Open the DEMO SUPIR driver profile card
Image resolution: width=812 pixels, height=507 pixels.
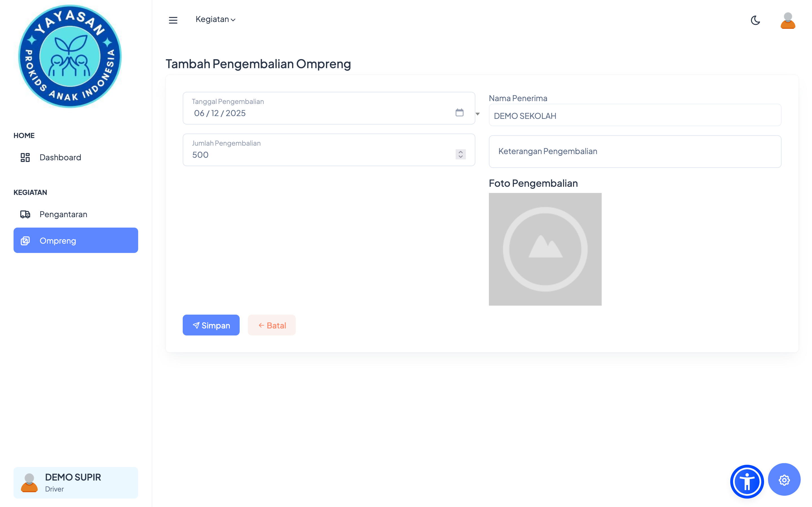click(x=76, y=482)
